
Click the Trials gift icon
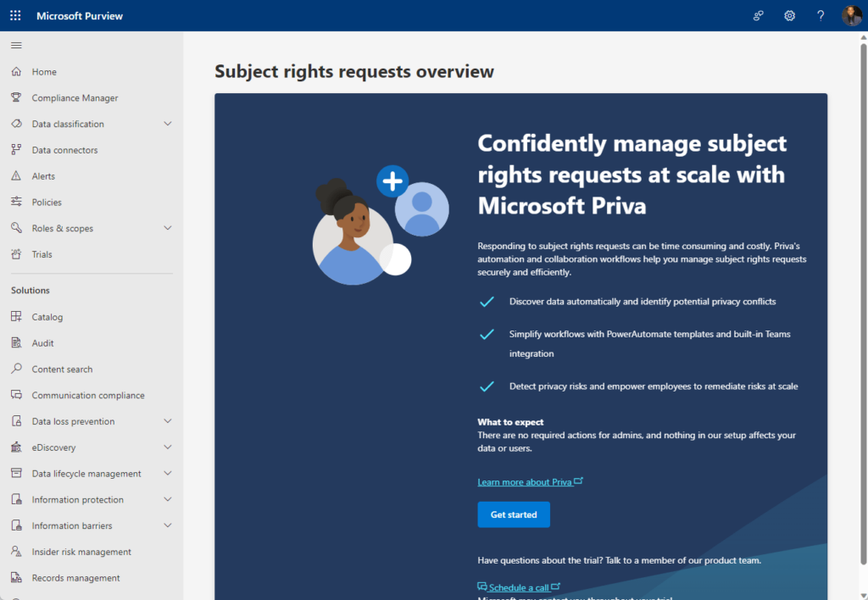coord(17,254)
